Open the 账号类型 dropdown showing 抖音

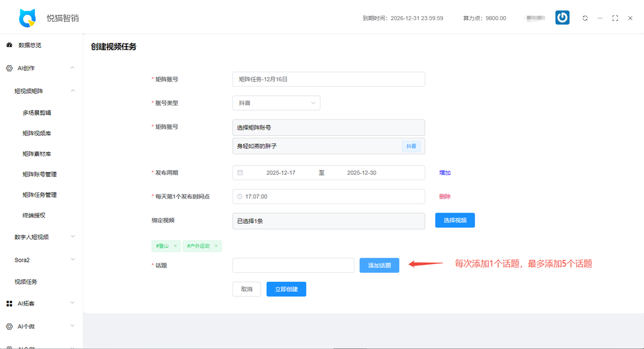click(276, 103)
